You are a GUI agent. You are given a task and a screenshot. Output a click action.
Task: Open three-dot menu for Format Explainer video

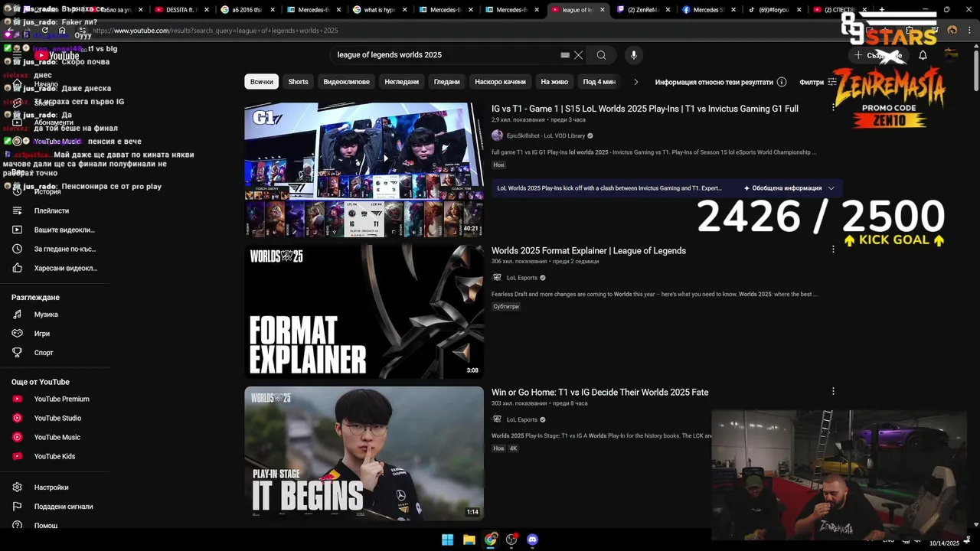[833, 249]
